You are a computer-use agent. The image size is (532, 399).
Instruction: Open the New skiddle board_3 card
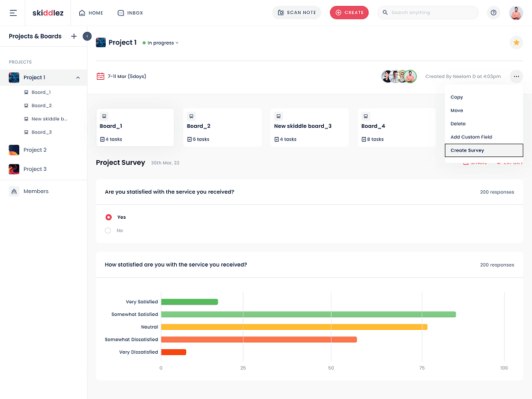tap(309, 127)
